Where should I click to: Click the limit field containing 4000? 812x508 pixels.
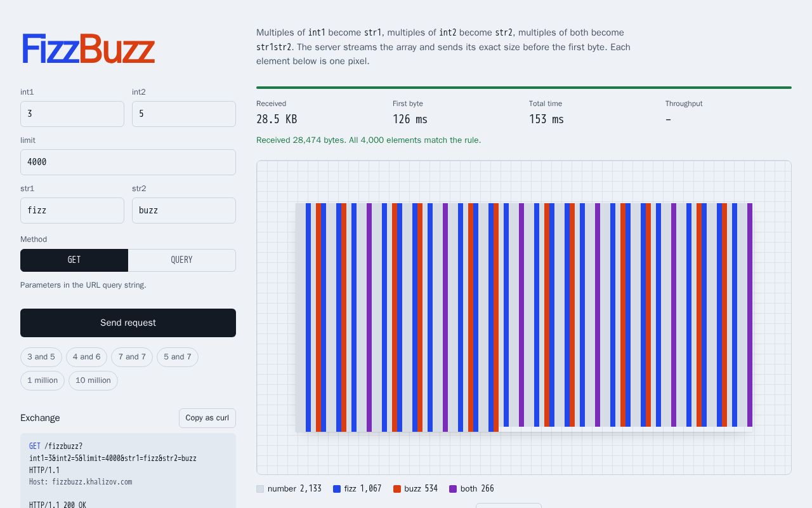(128, 162)
